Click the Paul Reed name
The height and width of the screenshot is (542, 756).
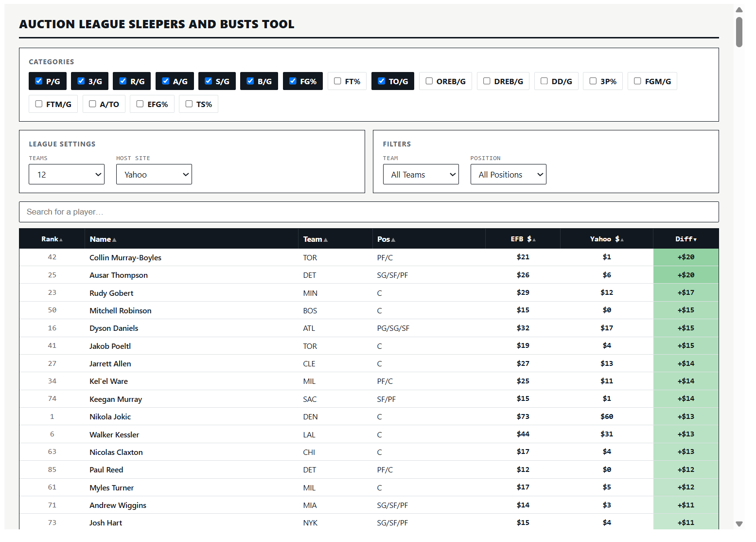[x=106, y=470]
